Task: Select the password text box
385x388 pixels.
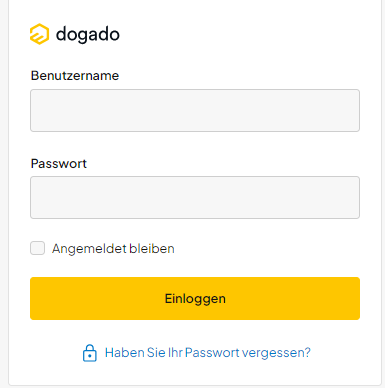Action: [195, 197]
